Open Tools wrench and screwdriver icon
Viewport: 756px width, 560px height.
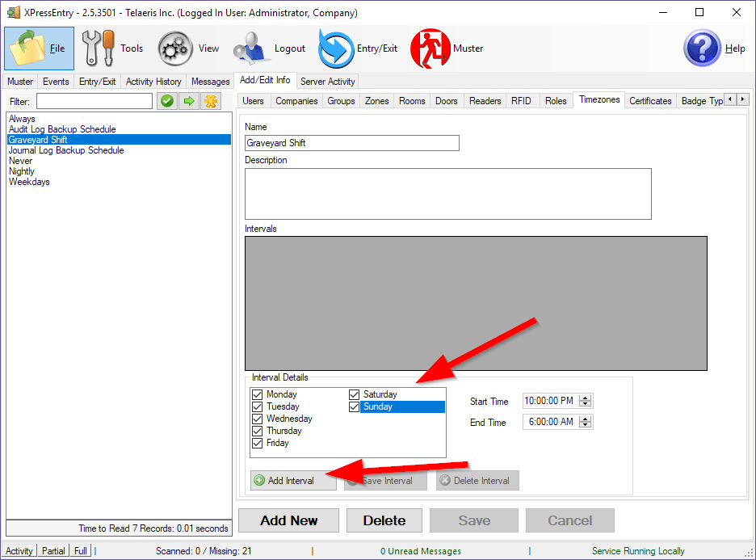pos(99,48)
